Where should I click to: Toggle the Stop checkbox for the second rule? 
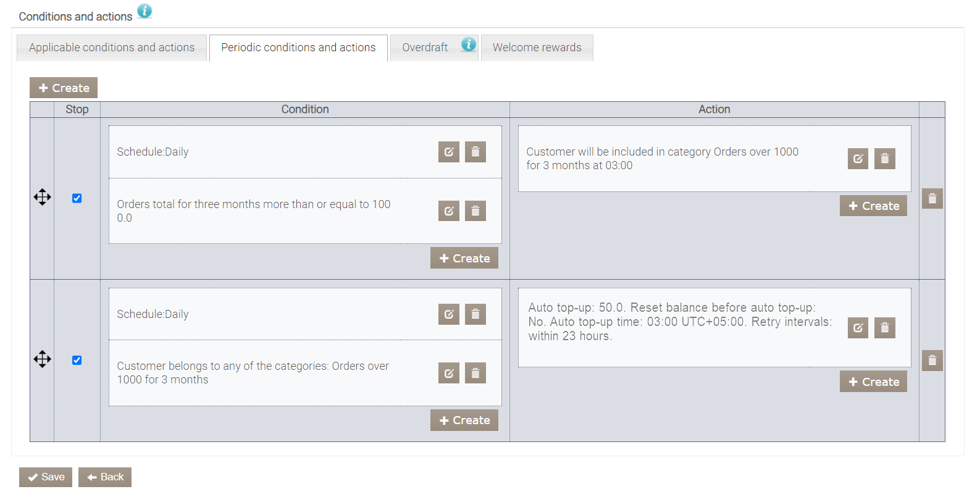[x=77, y=361]
